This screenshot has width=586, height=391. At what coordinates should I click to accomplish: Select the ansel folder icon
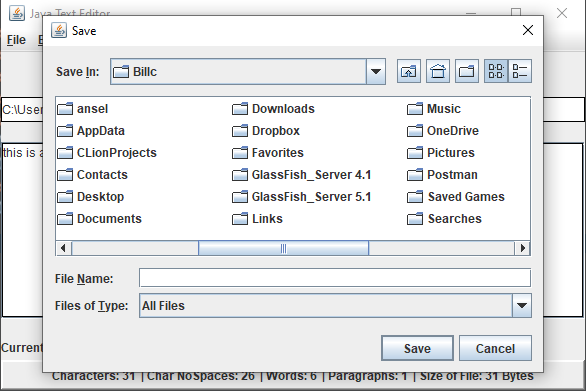[x=65, y=109]
